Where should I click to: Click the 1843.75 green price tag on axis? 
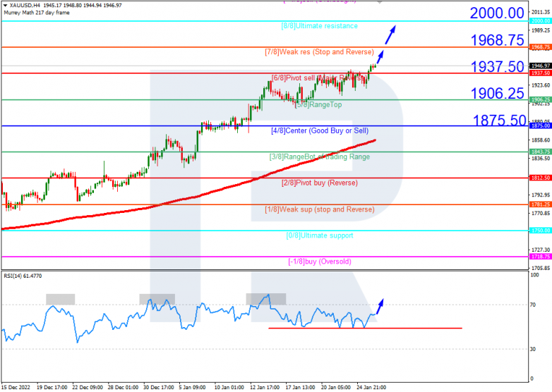[541, 152]
